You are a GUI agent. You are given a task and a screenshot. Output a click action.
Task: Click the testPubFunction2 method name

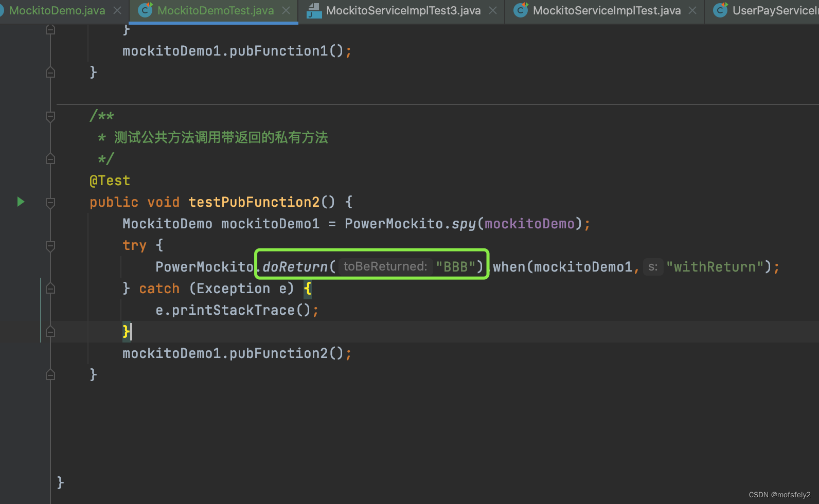(254, 202)
